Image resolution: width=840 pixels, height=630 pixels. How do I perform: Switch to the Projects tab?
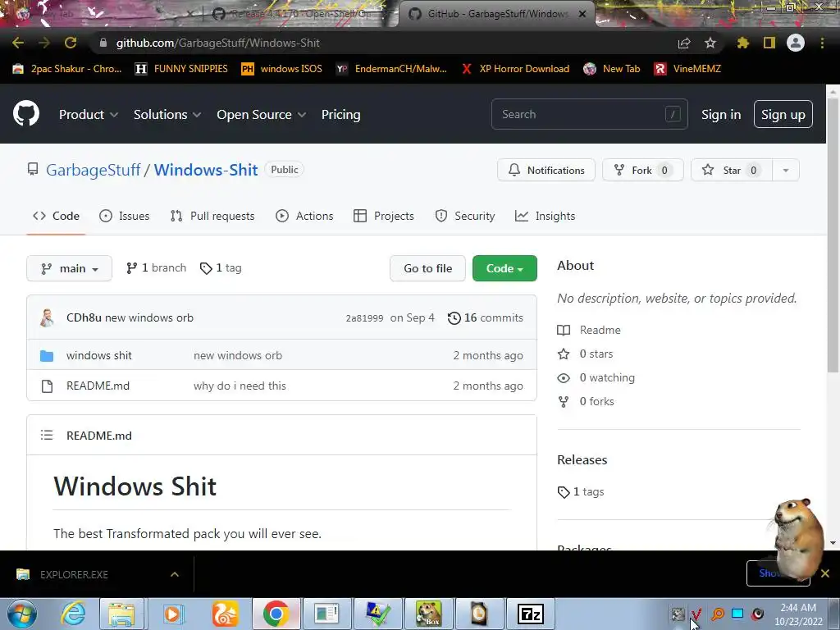coord(384,216)
